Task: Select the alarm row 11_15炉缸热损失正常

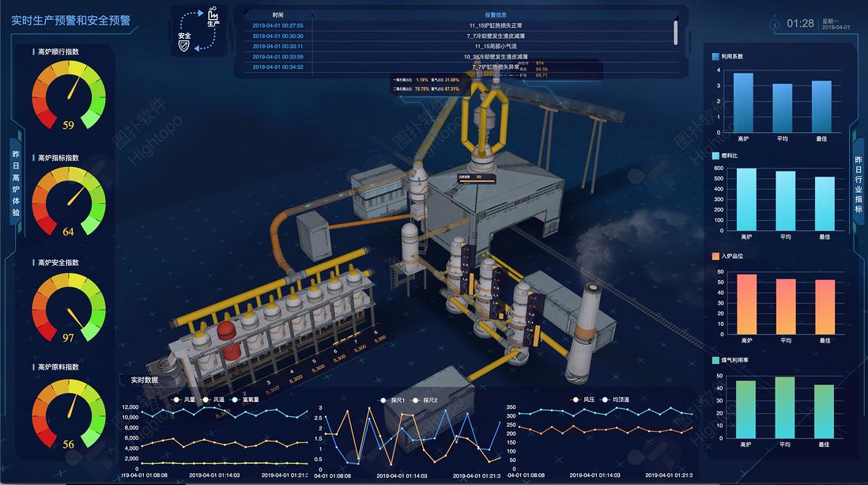Action: [x=496, y=25]
